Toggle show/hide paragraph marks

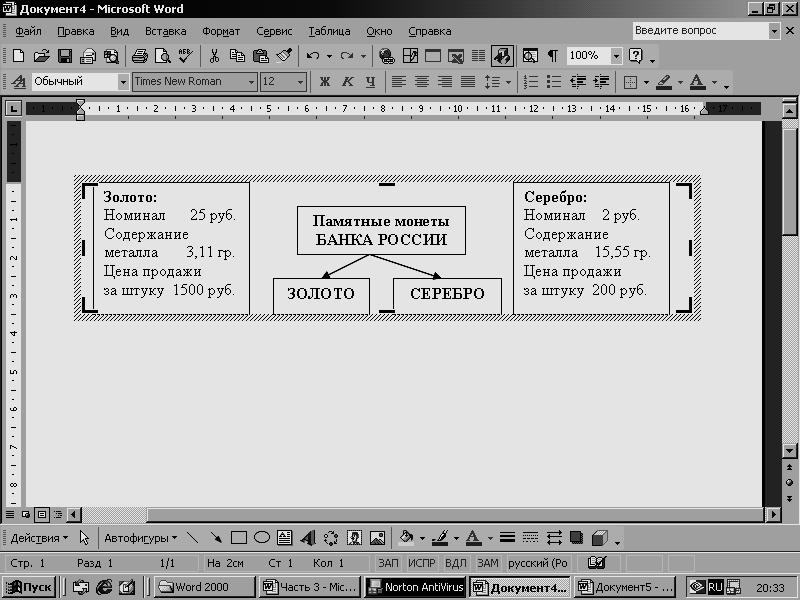pyautogui.click(x=553, y=56)
